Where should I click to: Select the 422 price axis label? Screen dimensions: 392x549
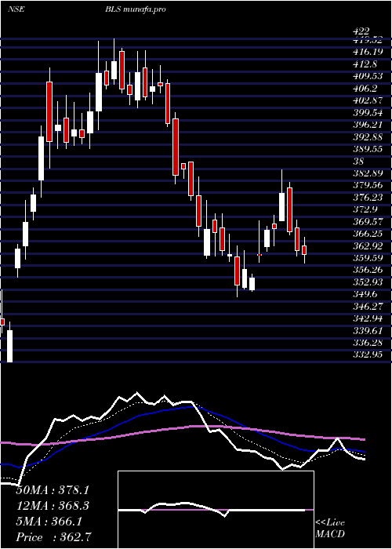point(361,32)
